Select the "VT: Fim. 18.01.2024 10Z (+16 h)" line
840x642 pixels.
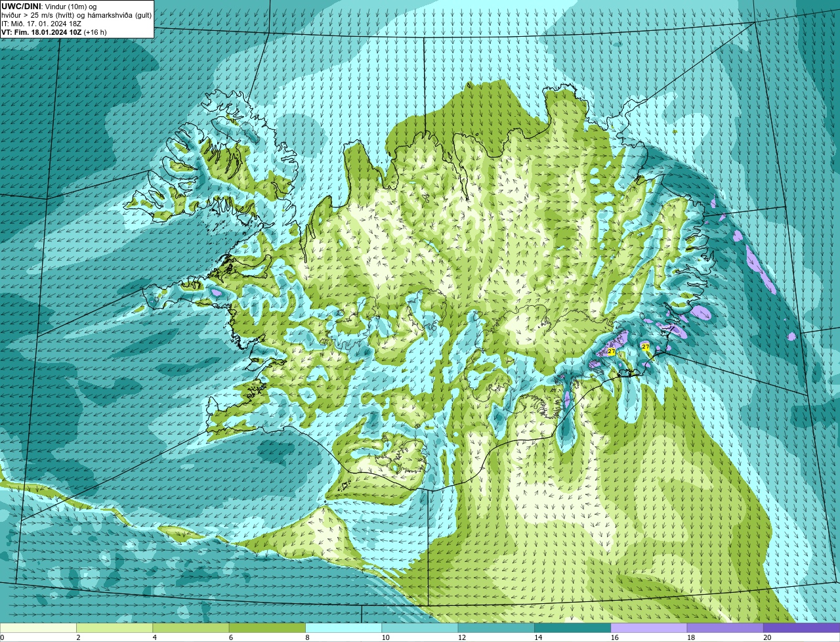(54, 32)
